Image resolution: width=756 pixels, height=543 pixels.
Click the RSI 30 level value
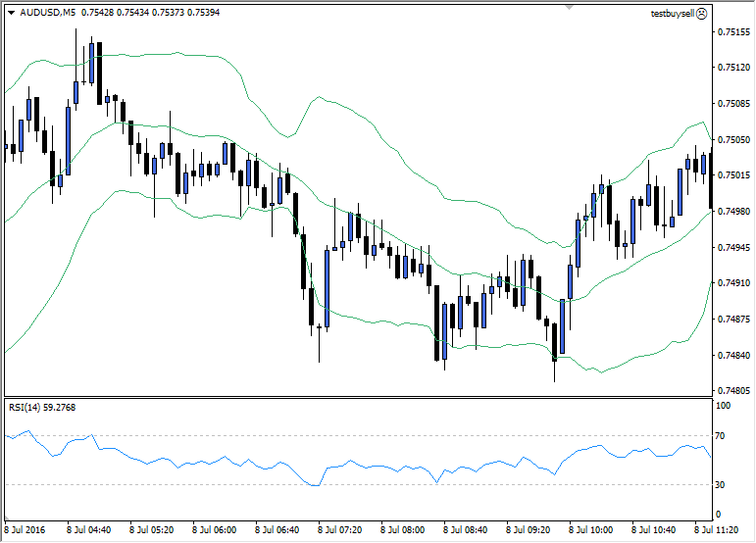723,484
